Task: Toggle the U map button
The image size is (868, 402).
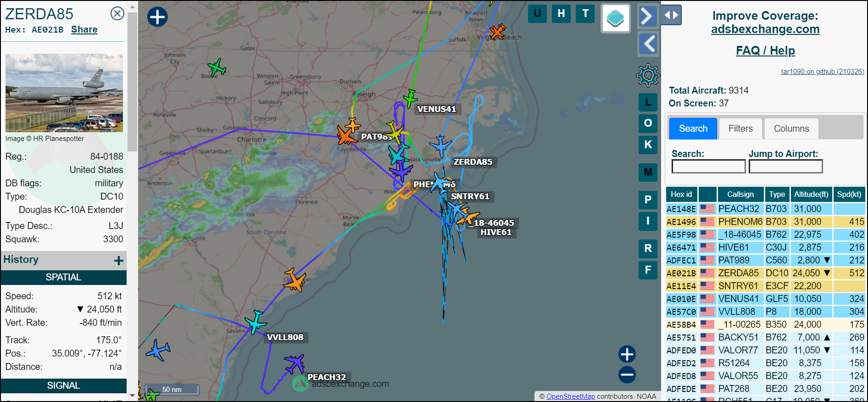Action: coord(537,14)
